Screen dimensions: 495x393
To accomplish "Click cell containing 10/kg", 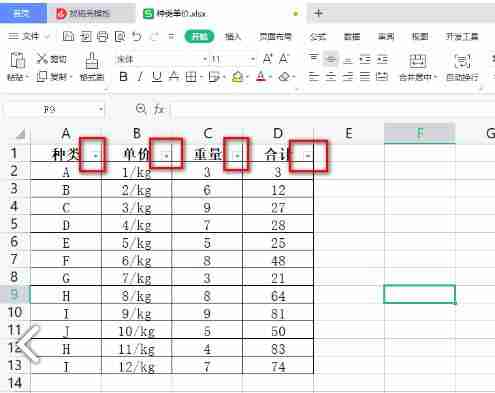I will (136, 331).
